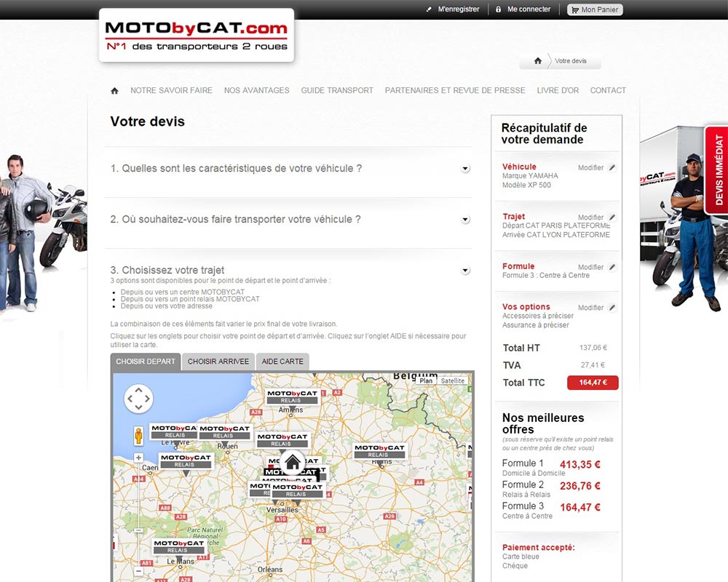Switch map to Satellite view

[x=453, y=380]
